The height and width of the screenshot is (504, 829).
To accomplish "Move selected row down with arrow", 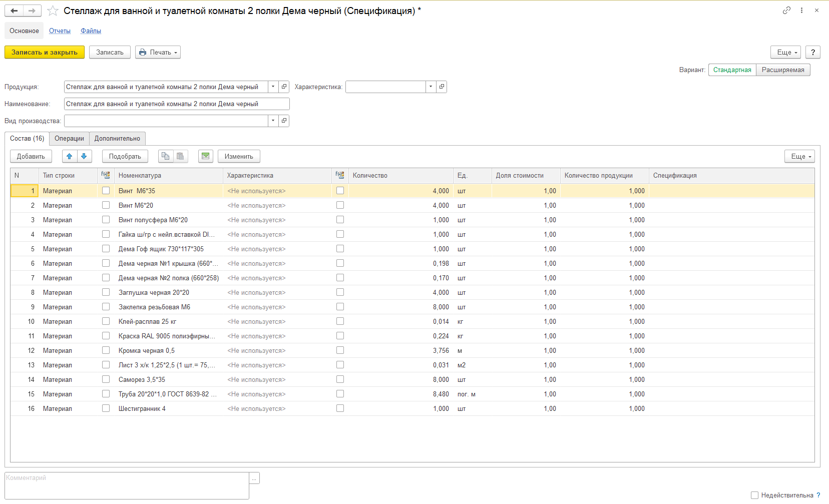I will (84, 156).
